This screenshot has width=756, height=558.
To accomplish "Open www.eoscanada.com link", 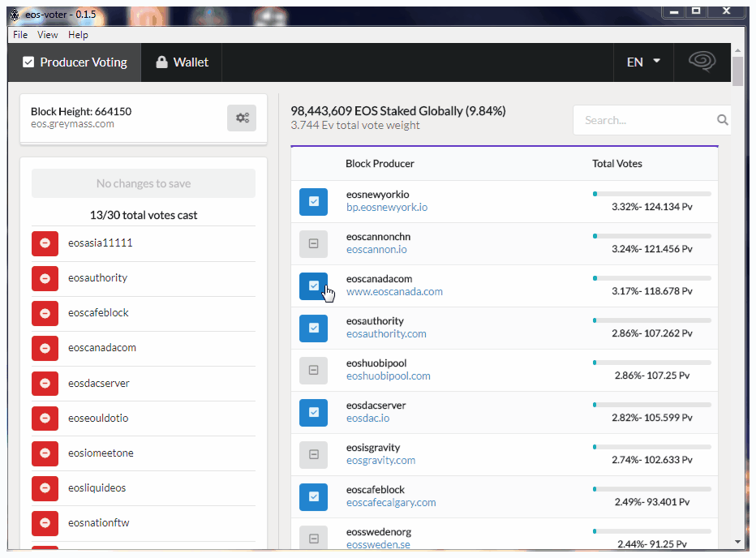I will click(394, 292).
